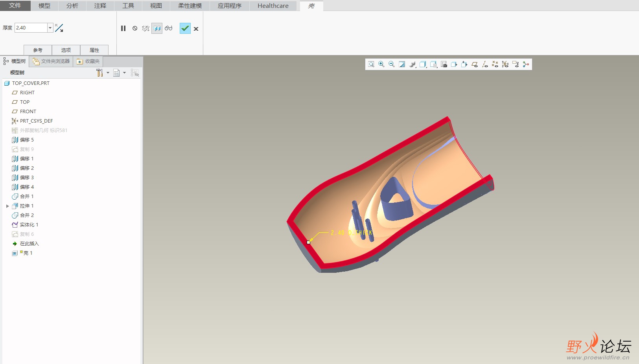Toggle attached preview mode icon
639x364 pixels.
coord(157,28)
